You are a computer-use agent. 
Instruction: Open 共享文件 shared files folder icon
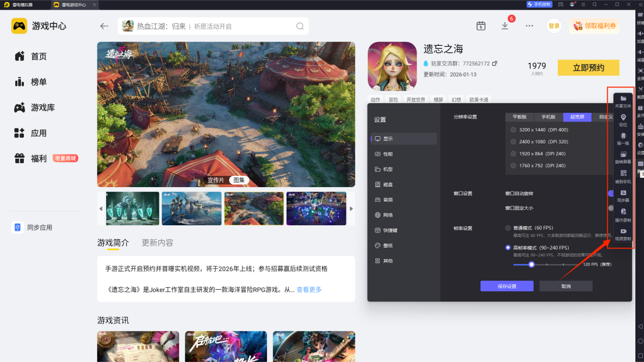[x=623, y=99]
